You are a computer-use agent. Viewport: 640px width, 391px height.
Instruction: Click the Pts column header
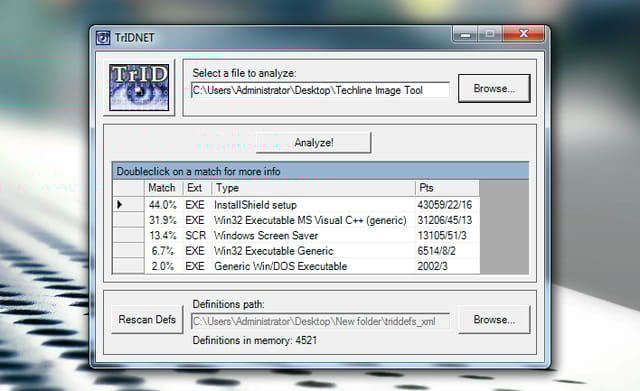(x=447, y=188)
